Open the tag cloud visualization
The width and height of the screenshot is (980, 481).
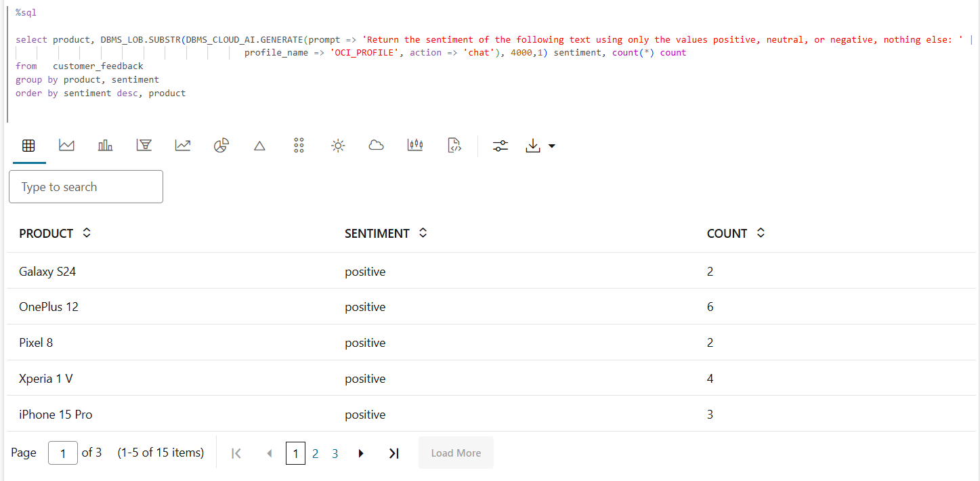(377, 146)
